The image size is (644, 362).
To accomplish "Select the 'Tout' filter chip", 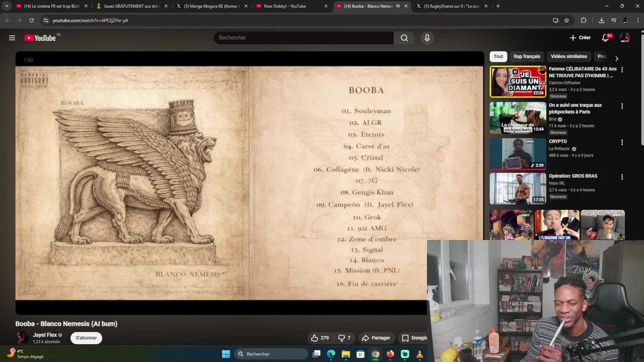I will [498, 56].
